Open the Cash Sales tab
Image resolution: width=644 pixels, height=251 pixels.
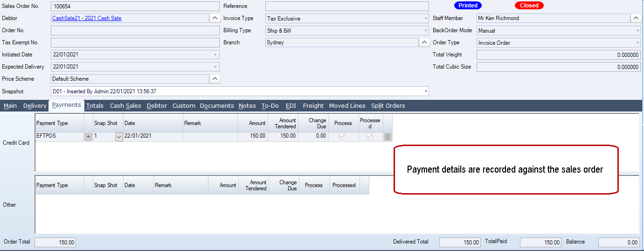point(125,106)
